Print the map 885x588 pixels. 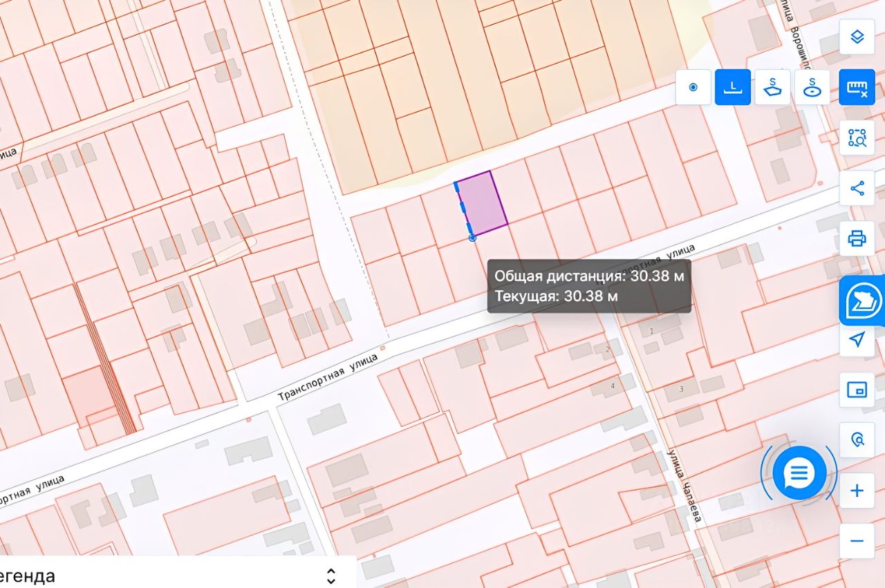tap(857, 239)
